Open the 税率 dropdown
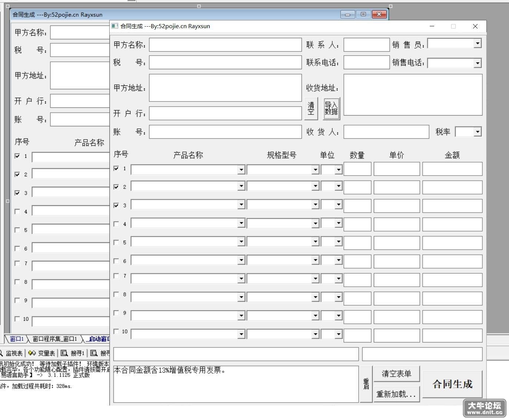The image size is (509, 420). pos(478,131)
